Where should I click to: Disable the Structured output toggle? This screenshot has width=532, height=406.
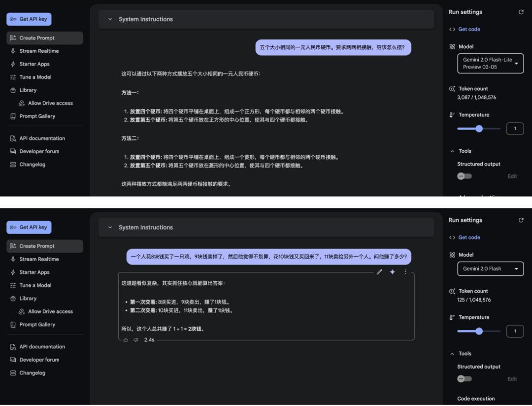tap(464, 175)
